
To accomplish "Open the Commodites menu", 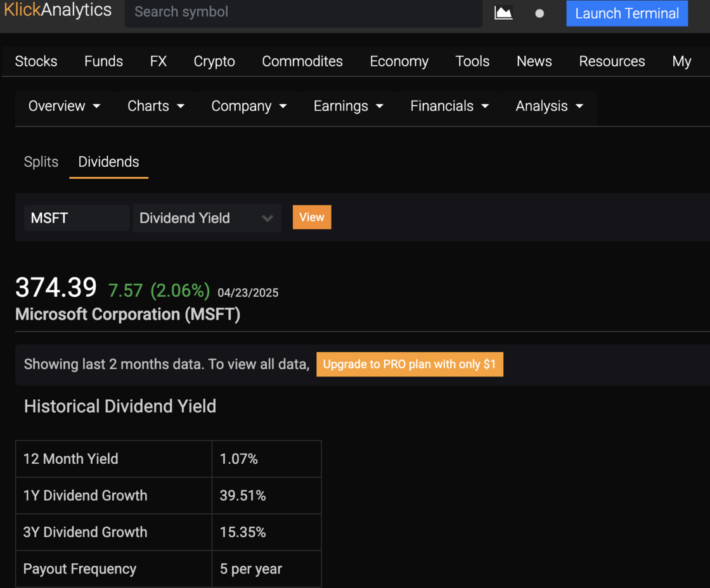I will tap(302, 61).
